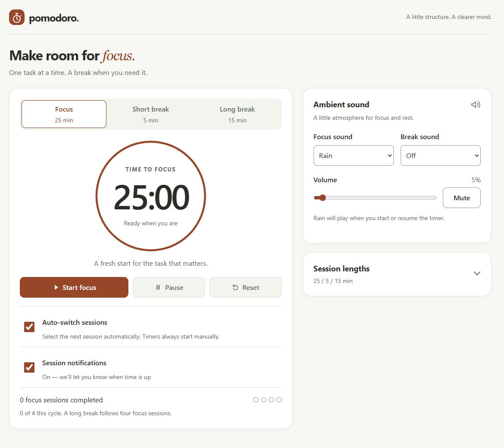The image size is (504, 448).
Task: Click the 25:00 timer display
Action: pos(151,197)
